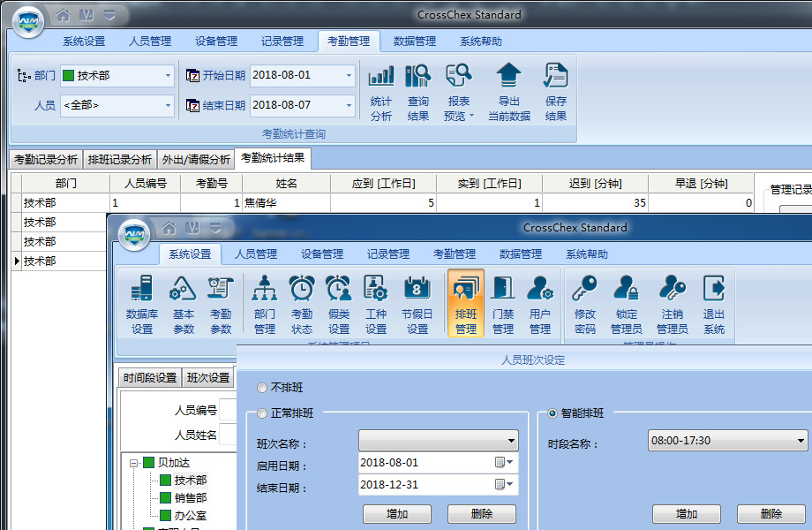Select the 数据库设置 database settings icon
Image resolution: width=812 pixels, height=530 pixels.
[x=139, y=304]
